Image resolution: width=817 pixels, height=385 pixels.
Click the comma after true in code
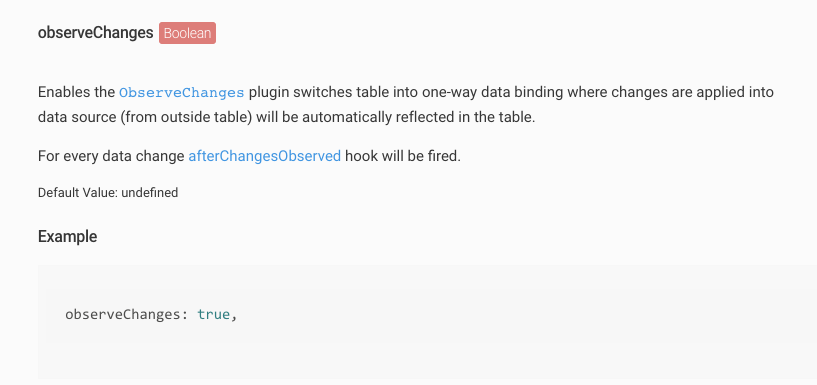234,316
